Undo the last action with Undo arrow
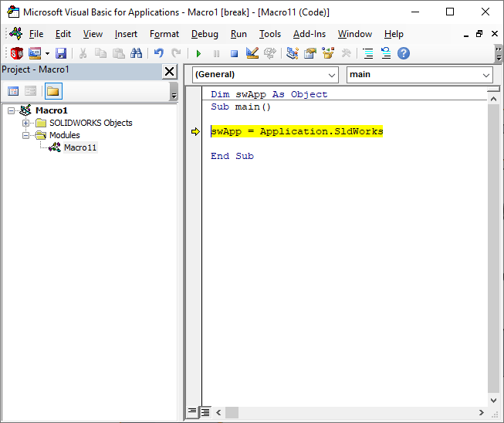This screenshot has height=423, width=504. [x=159, y=53]
